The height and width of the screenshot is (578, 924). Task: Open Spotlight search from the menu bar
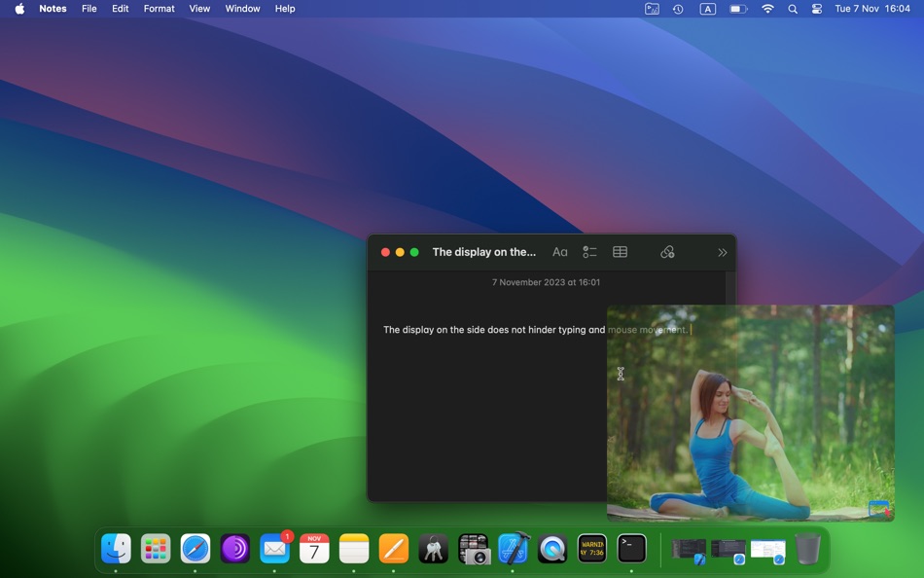792,9
